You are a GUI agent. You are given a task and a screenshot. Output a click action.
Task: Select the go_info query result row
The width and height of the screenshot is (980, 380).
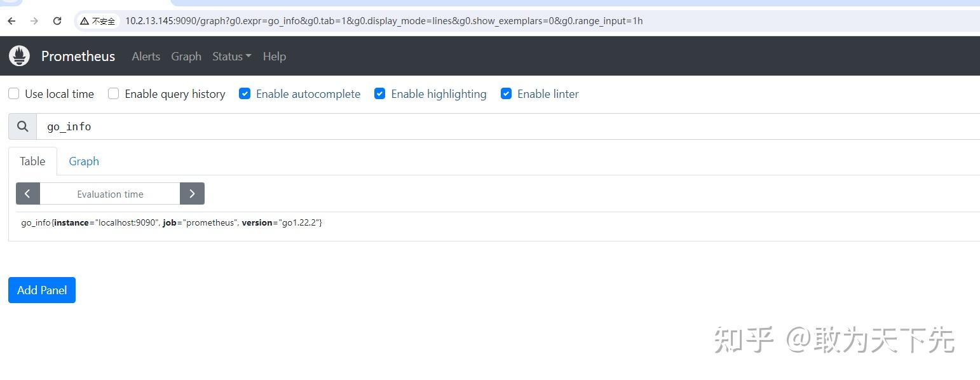pos(172,222)
